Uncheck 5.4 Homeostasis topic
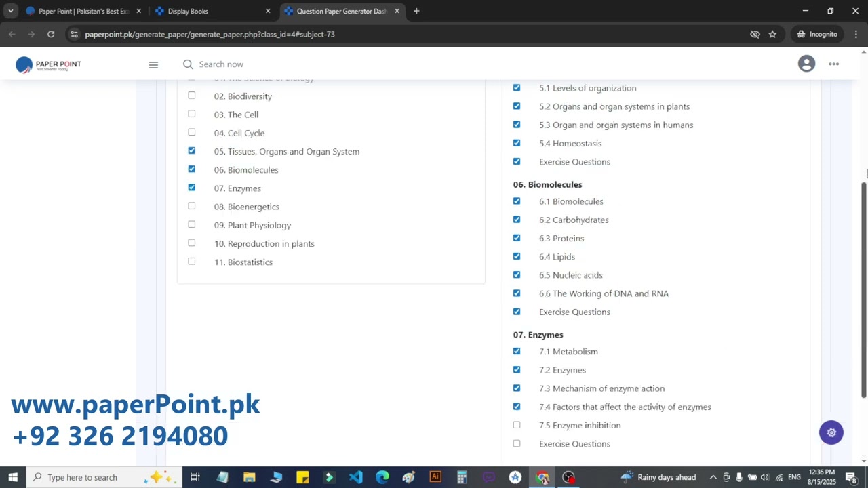The image size is (868, 488). (x=517, y=143)
